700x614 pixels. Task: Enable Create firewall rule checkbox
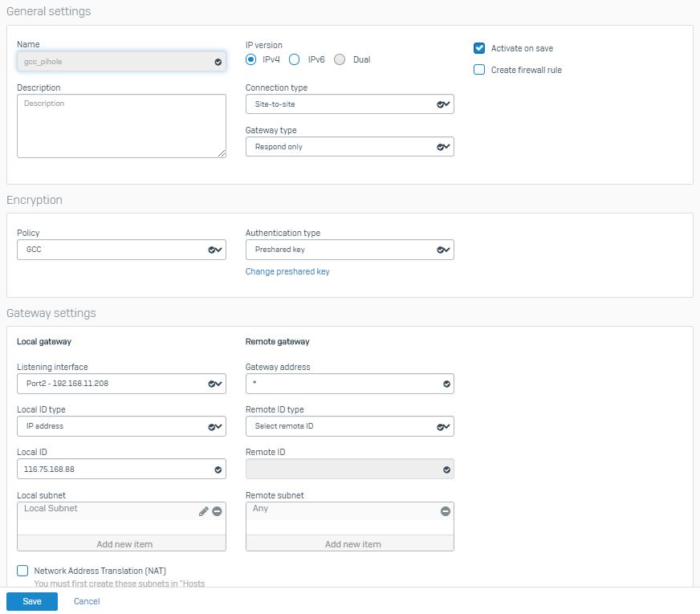(479, 70)
